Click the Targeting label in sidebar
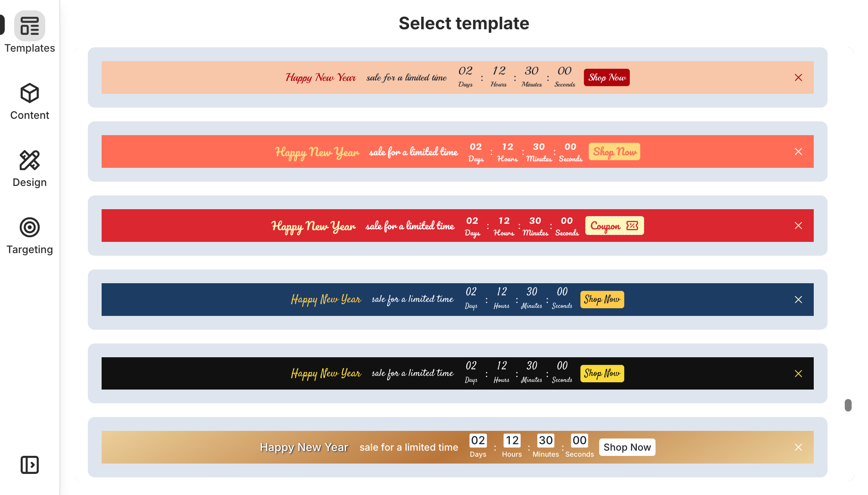This screenshot has width=868, height=495. pyautogui.click(x=30, y=250)
